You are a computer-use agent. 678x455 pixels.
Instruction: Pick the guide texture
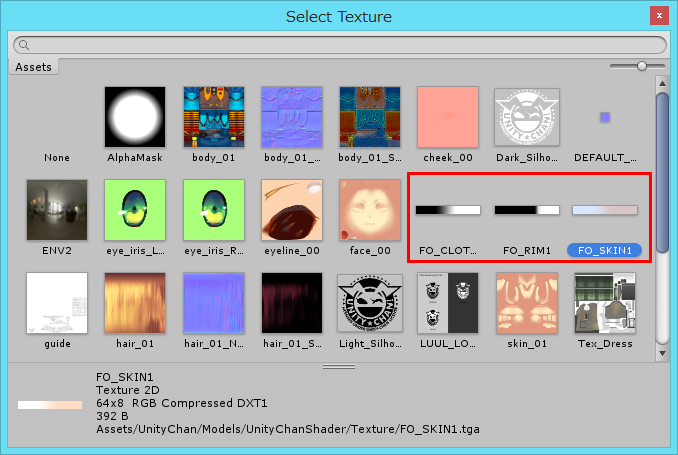(57, 303)
